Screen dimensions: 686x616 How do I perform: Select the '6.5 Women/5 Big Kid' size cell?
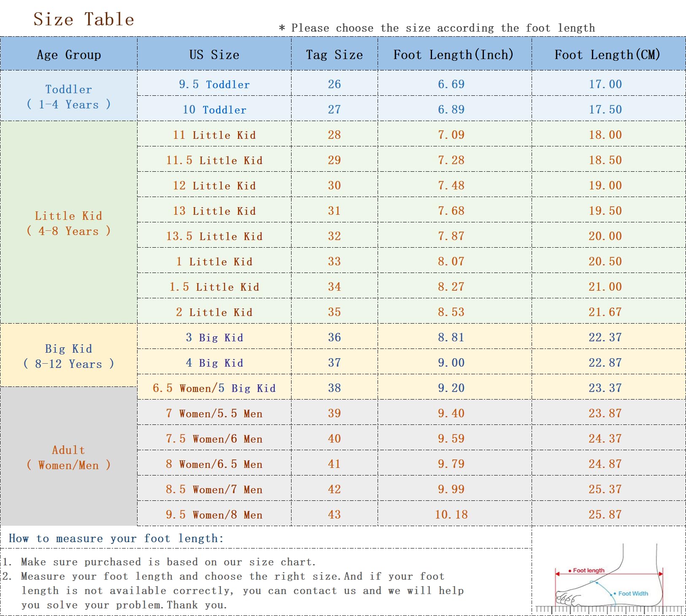pos(214,388)
